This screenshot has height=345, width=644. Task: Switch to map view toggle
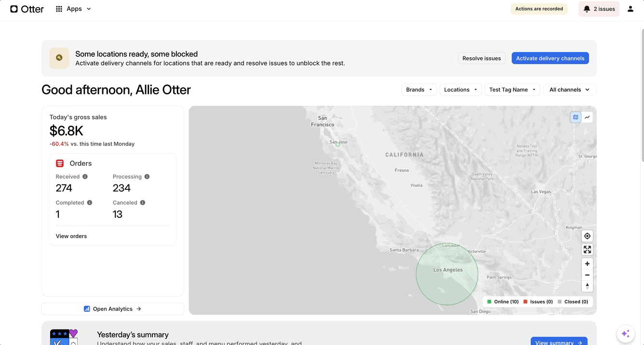[x=576, y=117]
